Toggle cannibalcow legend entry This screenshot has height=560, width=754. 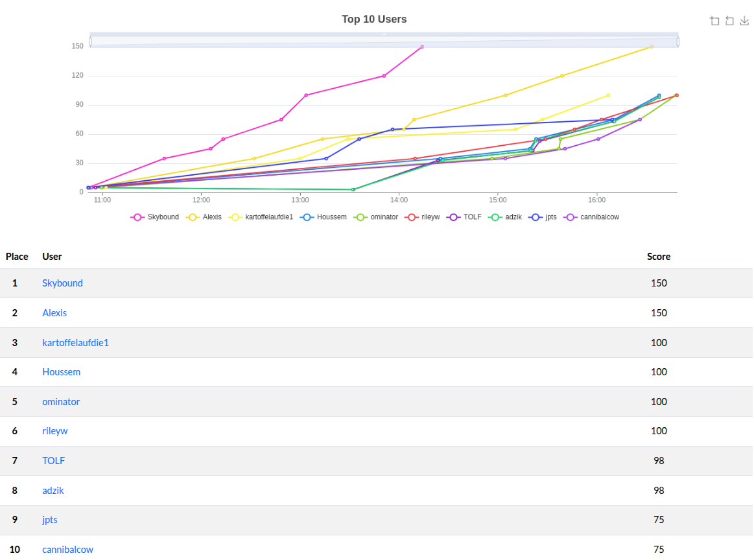pos(592,217)
